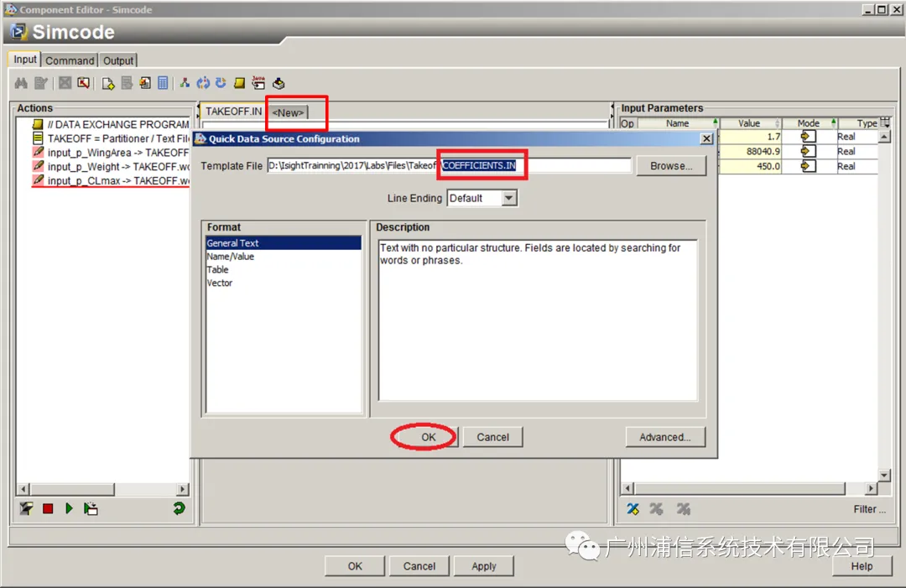Click the single blue curved arrow icon
The width and height of the screenshot is (906, 588).
221,83
